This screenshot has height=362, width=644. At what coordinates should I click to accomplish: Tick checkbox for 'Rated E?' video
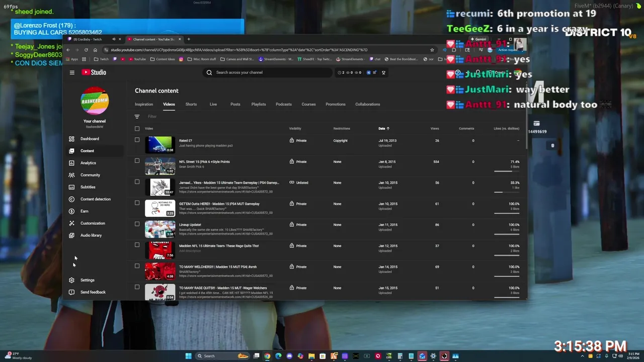point(137,140)
